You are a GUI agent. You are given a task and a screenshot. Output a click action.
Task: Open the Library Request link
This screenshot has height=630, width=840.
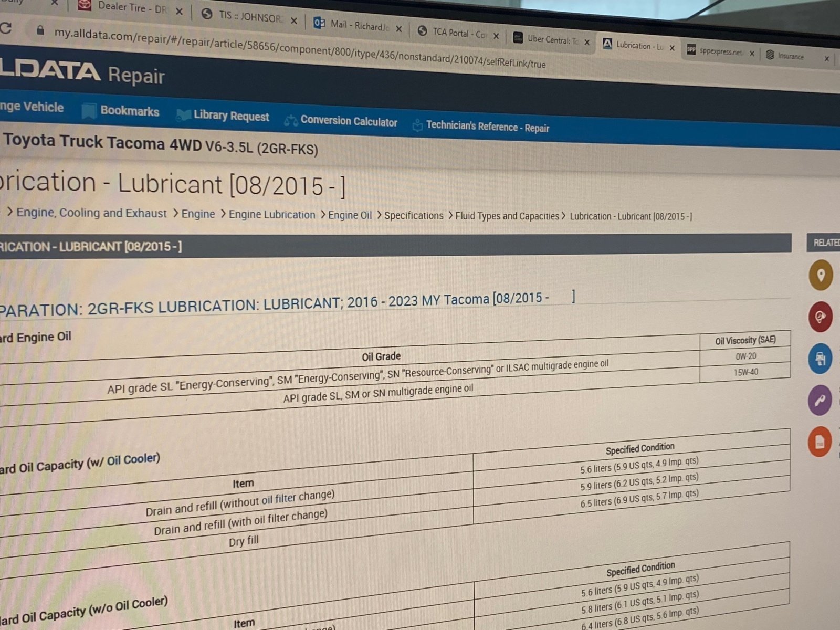(231, 115)
